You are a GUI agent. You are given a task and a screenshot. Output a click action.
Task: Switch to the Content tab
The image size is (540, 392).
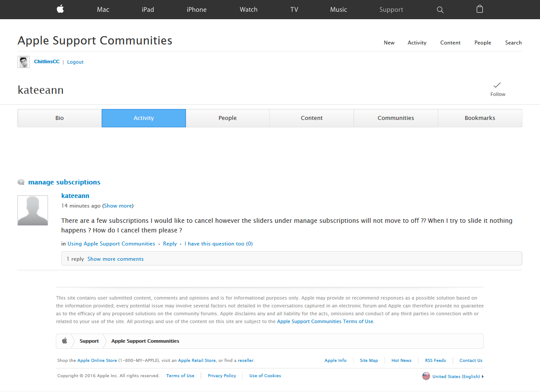(x=312, y=118)
